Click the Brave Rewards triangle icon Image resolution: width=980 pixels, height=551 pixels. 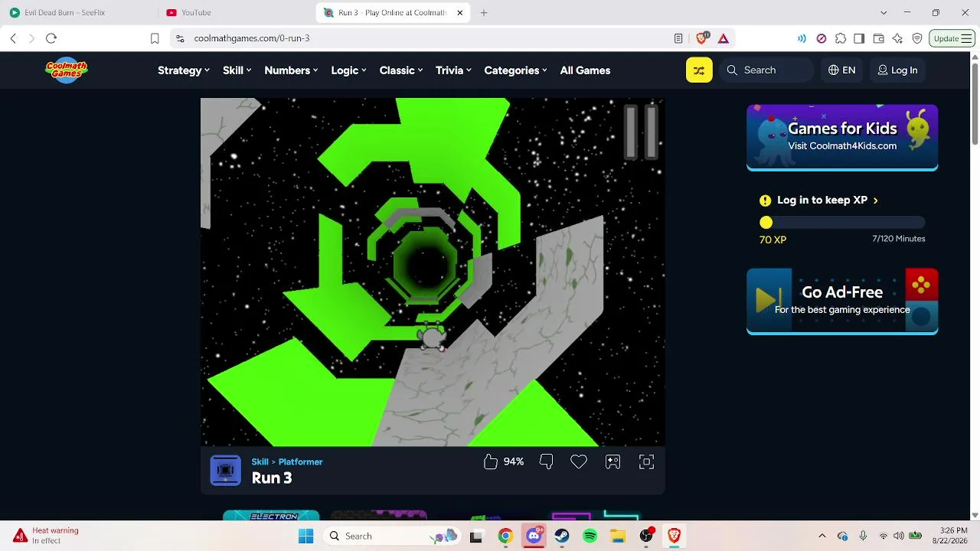(x=724, y=38)
